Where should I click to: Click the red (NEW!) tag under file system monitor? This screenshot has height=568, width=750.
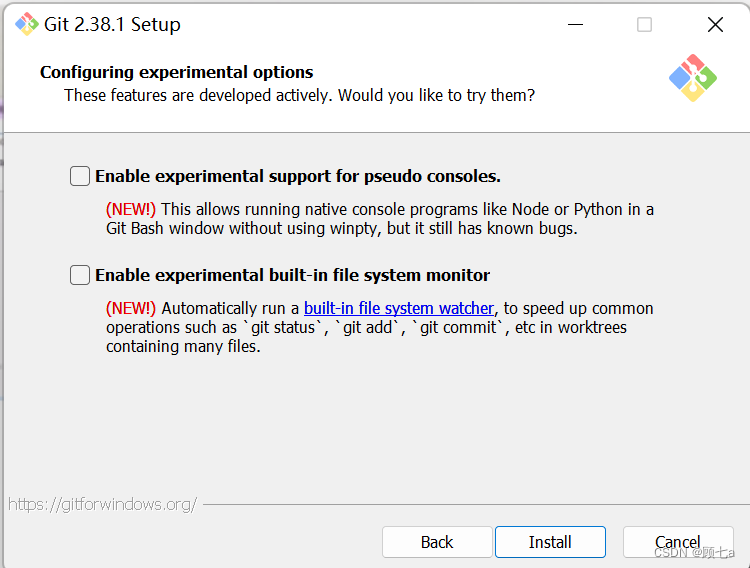[x=131, y=308]
